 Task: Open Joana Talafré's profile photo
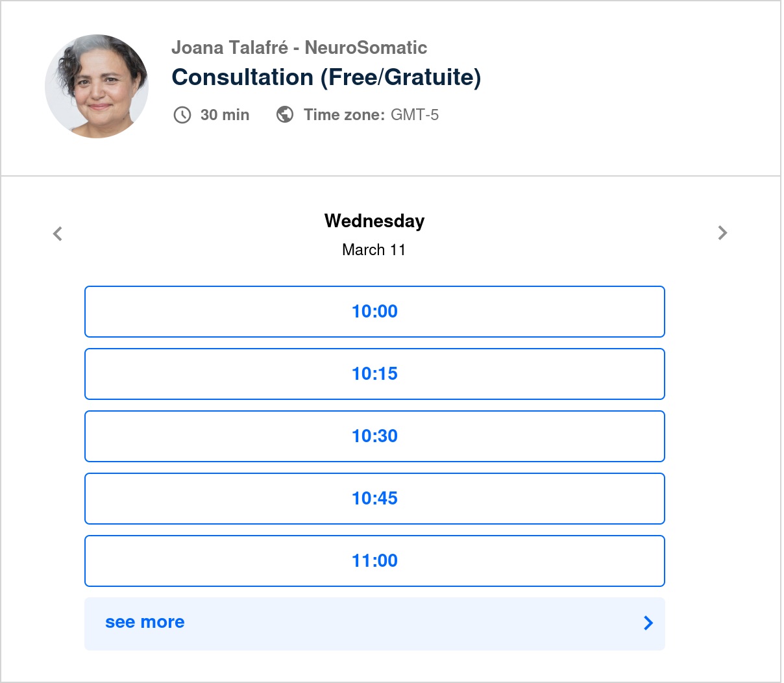97,86
